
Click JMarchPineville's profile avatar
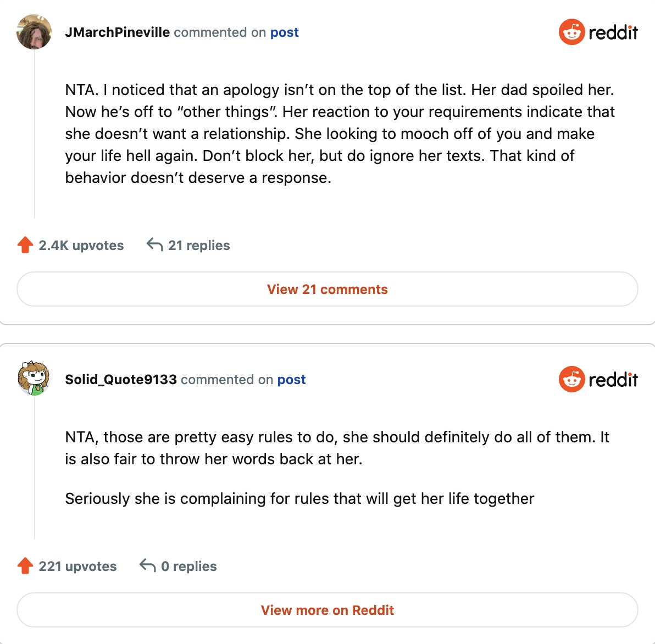[x=34, y=32]
